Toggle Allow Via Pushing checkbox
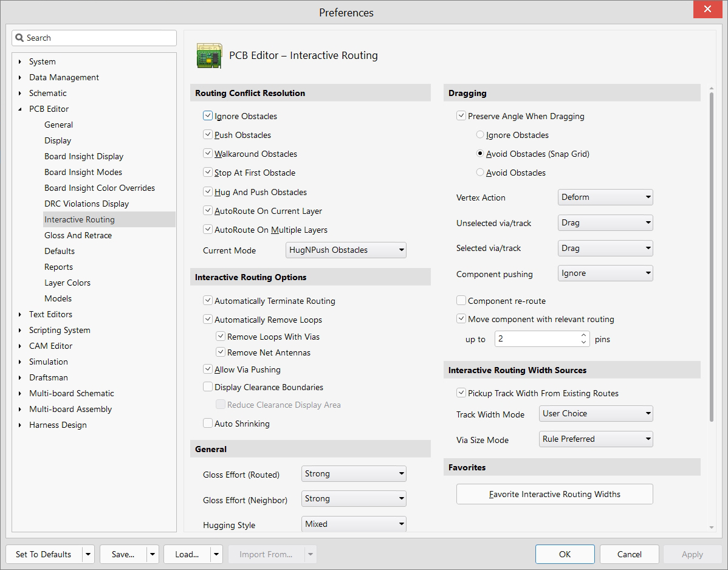The height and width of the screenshot is (570, 728). coord(208,369)
